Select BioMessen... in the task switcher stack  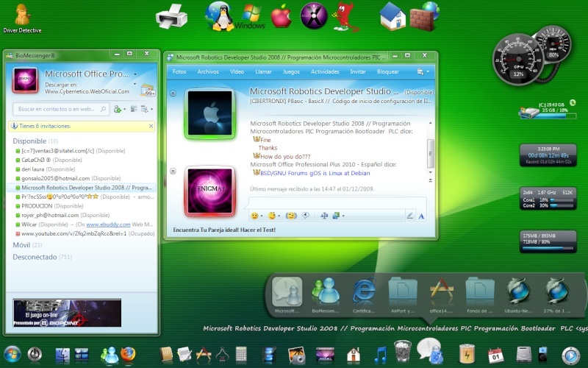[x=325, y=295]
